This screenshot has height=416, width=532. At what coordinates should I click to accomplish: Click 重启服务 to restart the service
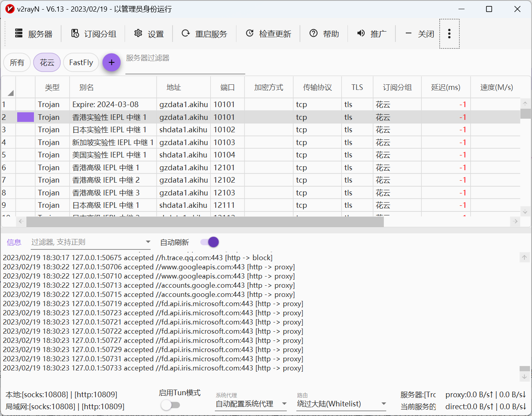(x=204, y=34)
